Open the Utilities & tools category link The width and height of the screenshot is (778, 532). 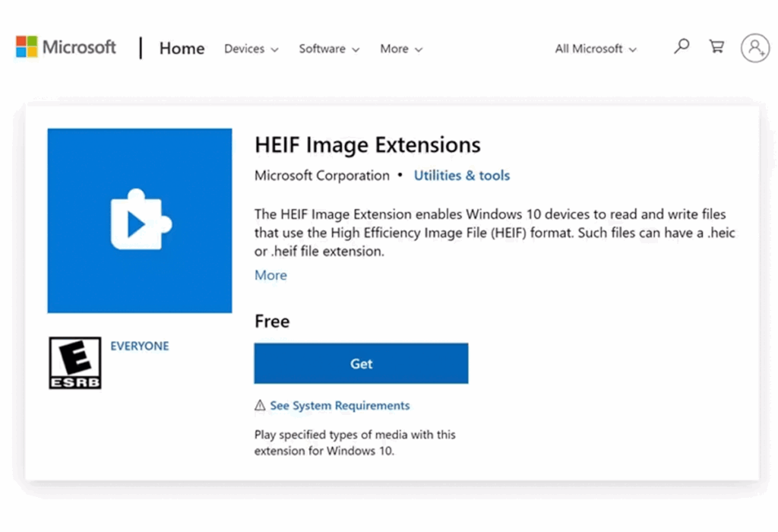point(461,175)
